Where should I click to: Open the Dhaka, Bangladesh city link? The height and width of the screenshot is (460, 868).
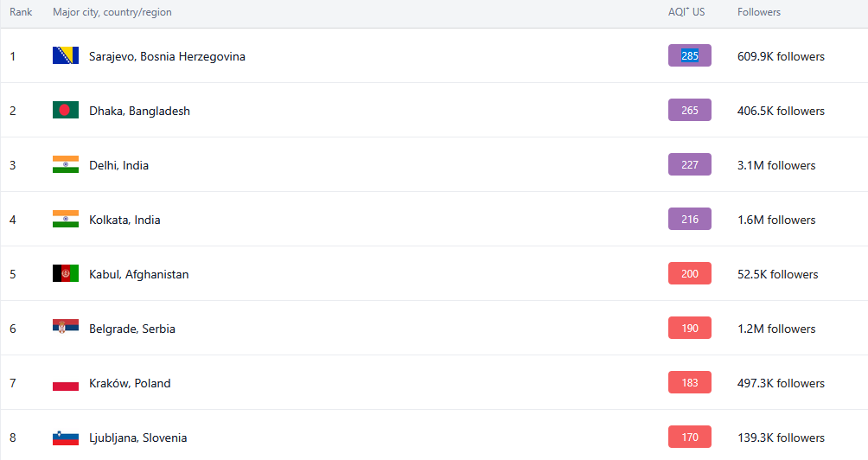tap(139, 111)
